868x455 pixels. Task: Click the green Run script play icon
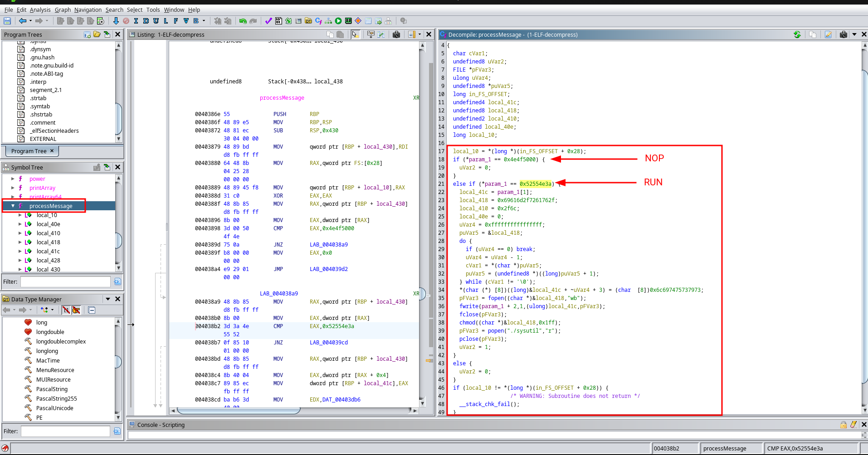click(x=338, y=21)
